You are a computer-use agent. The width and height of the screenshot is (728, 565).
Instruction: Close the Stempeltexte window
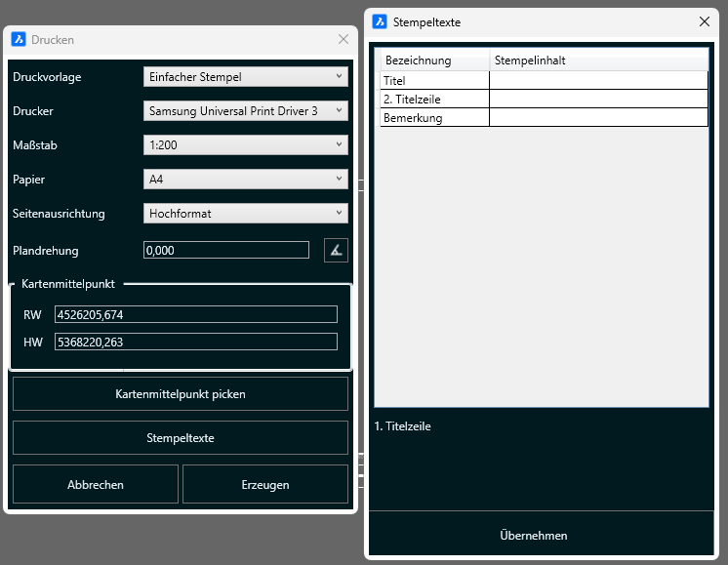[705, 21]
